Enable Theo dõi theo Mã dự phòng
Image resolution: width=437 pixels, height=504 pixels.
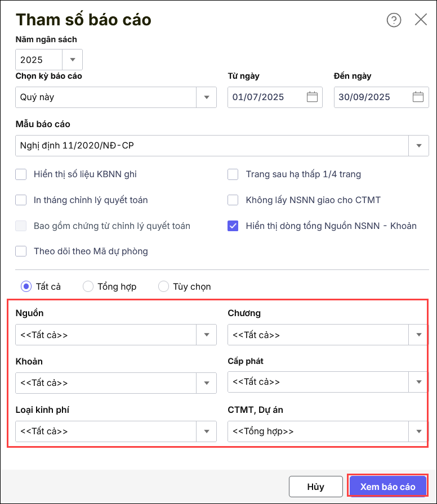pos(21,251)
